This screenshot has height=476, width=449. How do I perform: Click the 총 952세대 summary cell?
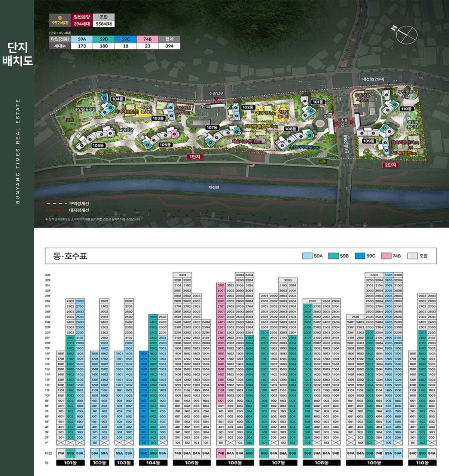pyautogui.click(x=60, y=21)
